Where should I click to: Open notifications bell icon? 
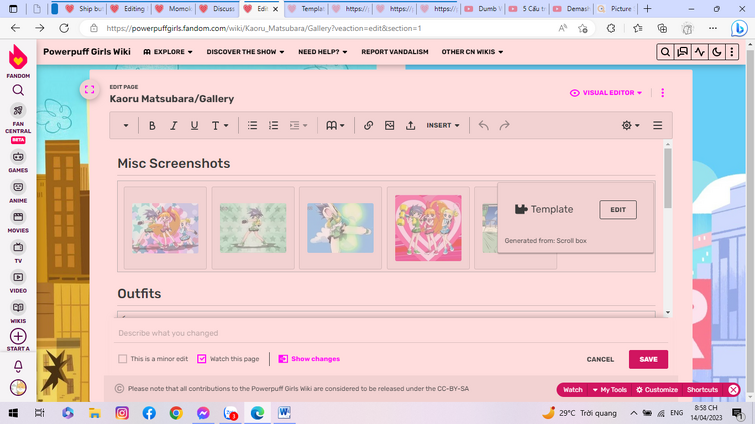(x=18, y=367)
